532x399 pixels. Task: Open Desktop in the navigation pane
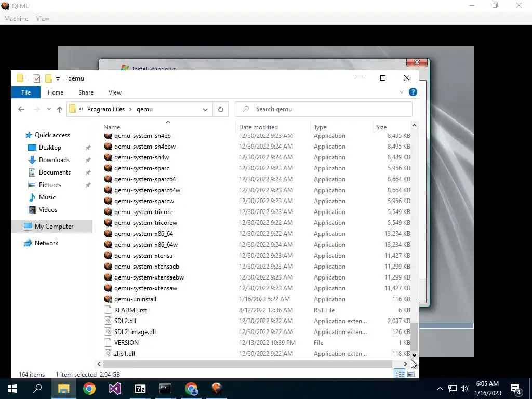[x=50, y=148]
